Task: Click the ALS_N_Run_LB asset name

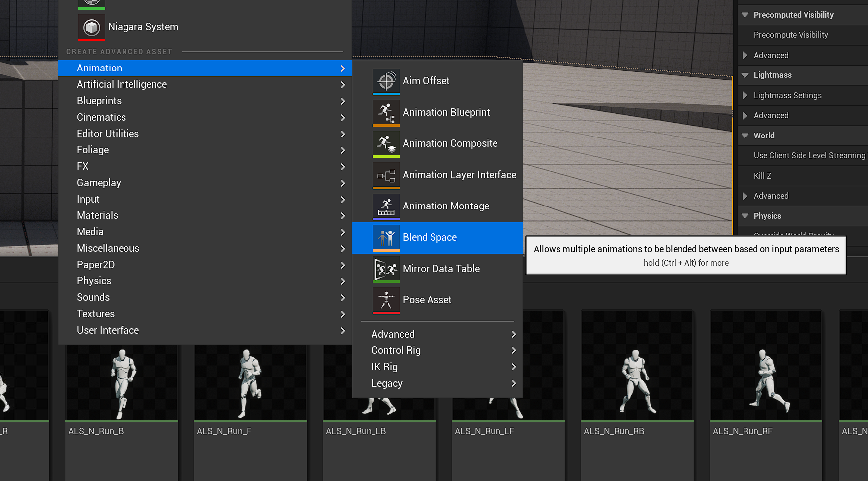Action: tap(356, 431)
